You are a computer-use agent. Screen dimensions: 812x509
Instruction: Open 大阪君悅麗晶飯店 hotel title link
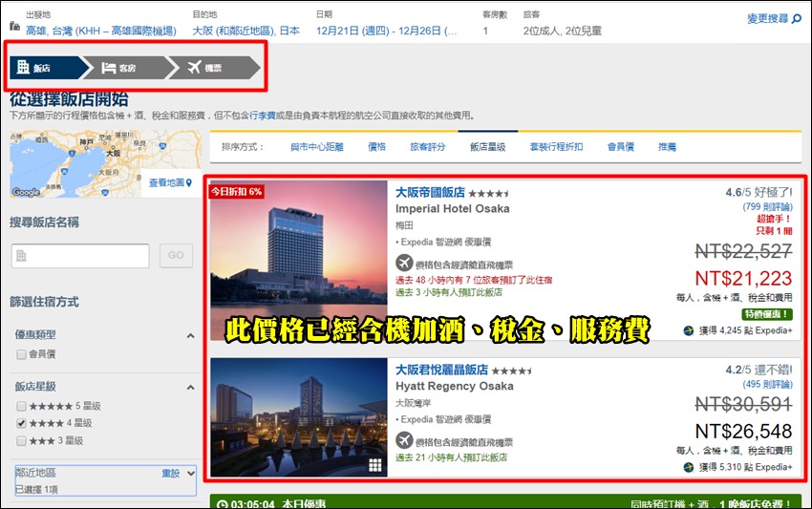[x=441, y=370]
